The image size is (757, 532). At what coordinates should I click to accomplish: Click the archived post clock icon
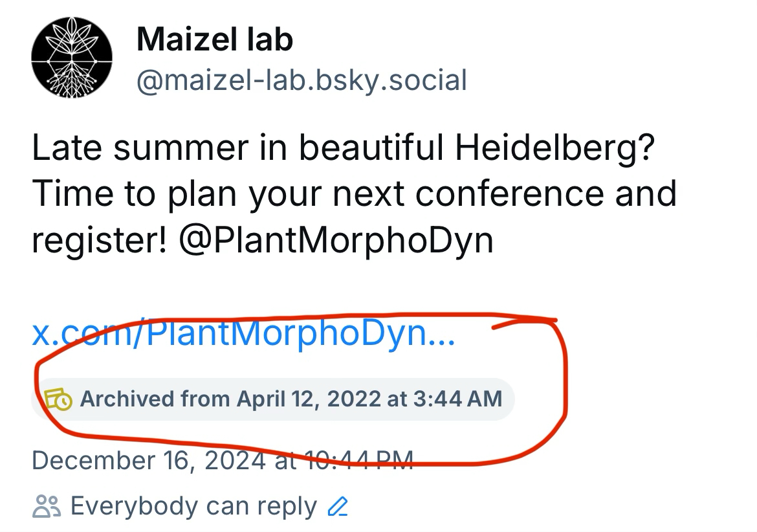[58, 399]
